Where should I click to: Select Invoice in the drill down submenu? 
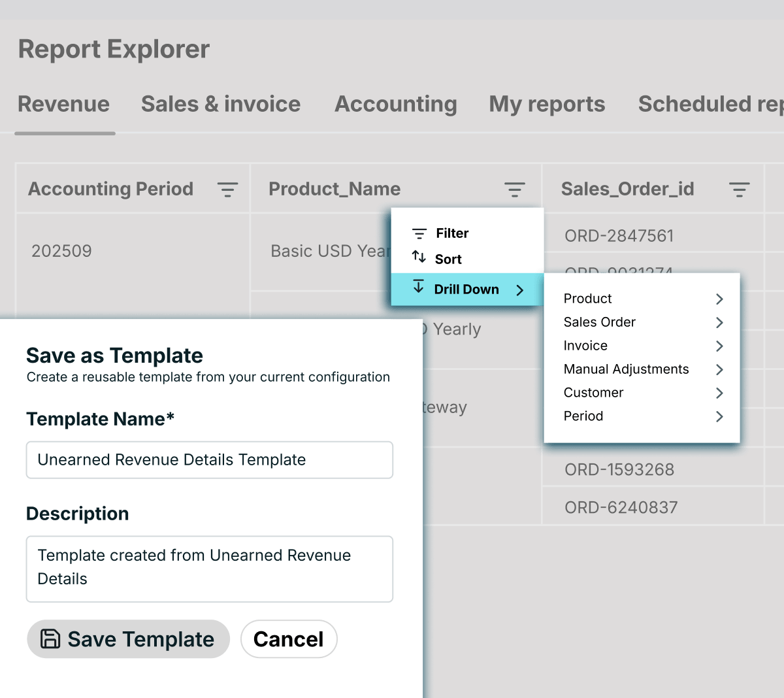(585, 346)
